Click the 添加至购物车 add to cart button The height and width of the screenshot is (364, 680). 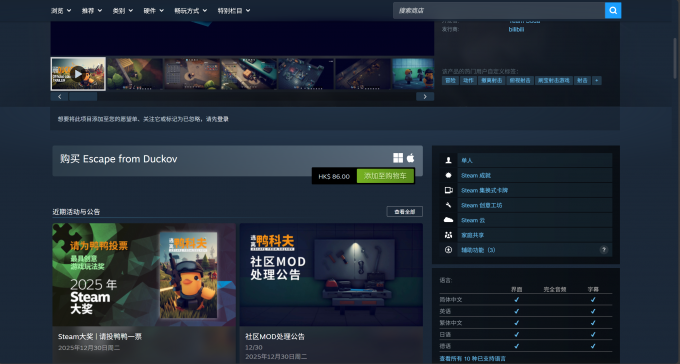click(385, 176)
